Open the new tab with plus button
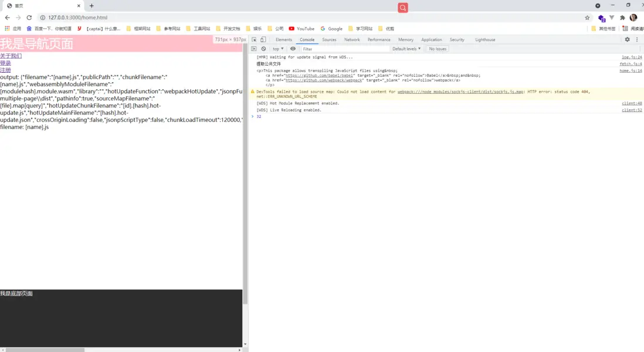This screenshot has width=644, height=352. (x=91, y=6)
